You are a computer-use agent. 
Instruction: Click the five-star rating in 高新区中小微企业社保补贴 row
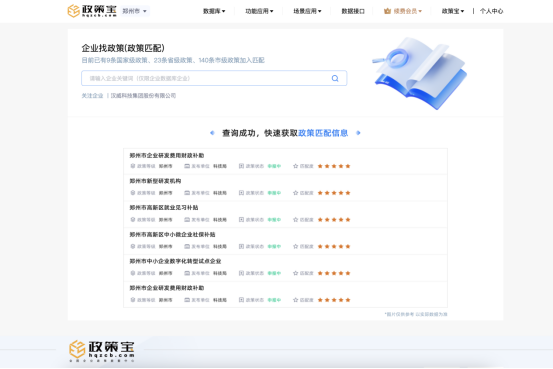pyautogui.click(x=334, y=247)
